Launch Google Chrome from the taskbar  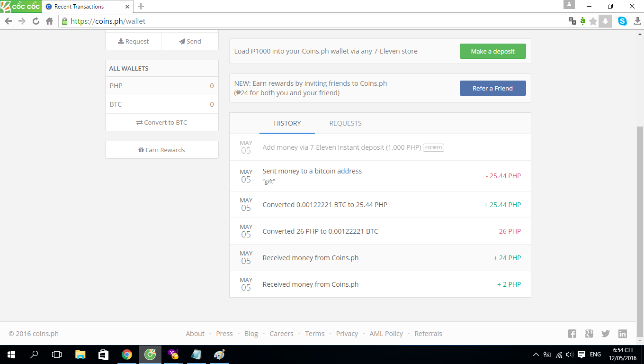click(126, 355)
